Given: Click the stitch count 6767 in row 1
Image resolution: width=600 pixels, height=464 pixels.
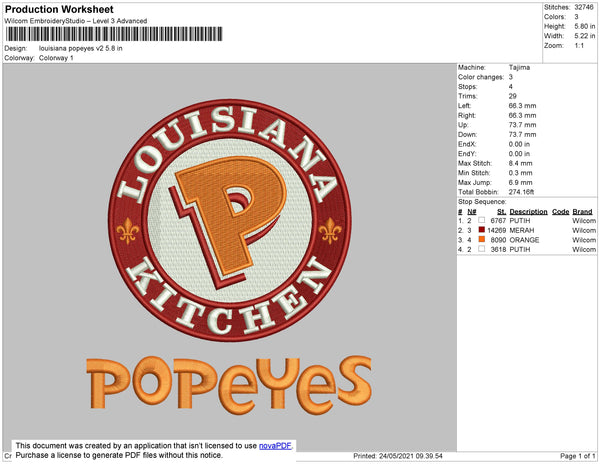Looking at the screenshot, I should click(498, 221).
